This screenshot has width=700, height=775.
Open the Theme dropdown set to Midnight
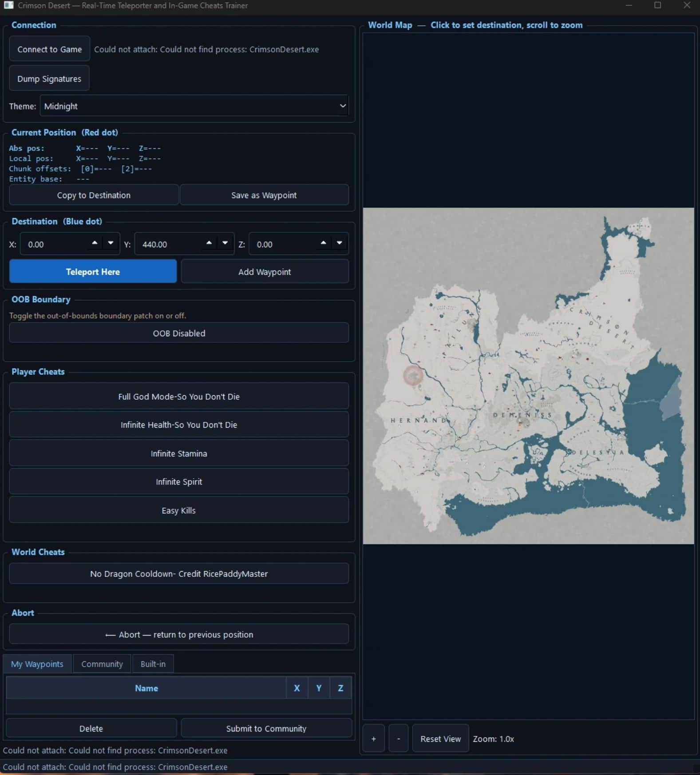pos(194,106)
